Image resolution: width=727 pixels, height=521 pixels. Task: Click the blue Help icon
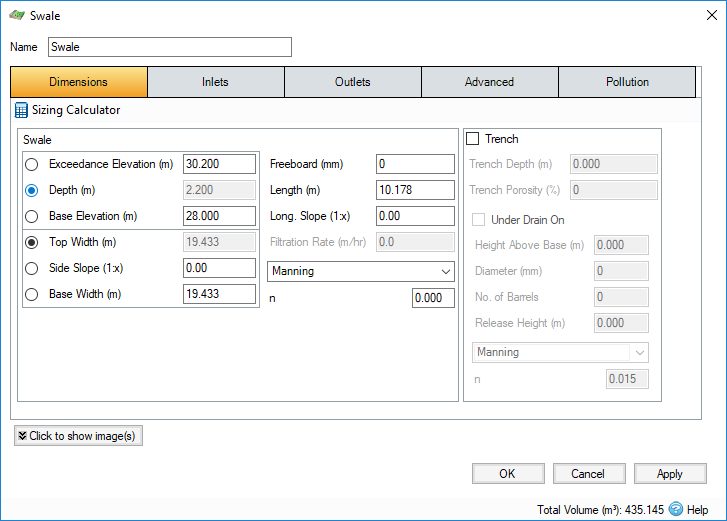click(676, 509)
